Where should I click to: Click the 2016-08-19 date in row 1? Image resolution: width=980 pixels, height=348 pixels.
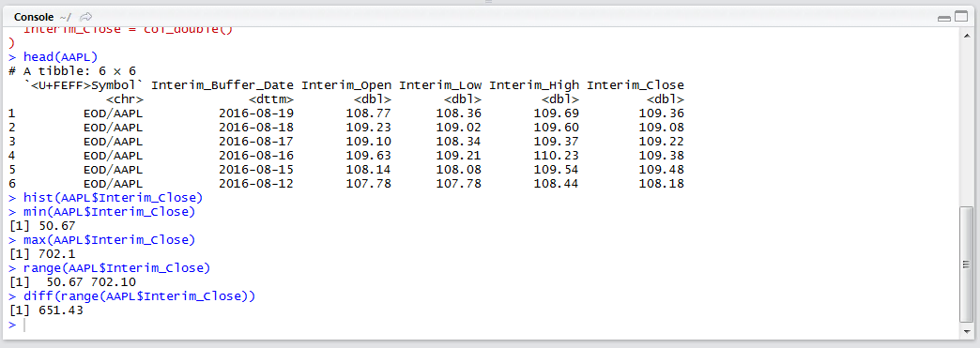256,113
